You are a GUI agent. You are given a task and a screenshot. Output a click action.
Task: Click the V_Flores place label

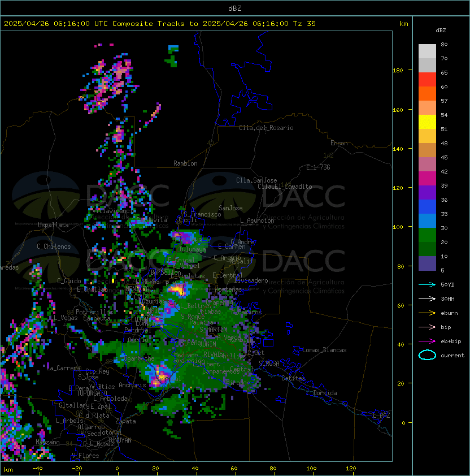[x=85, y=456]
